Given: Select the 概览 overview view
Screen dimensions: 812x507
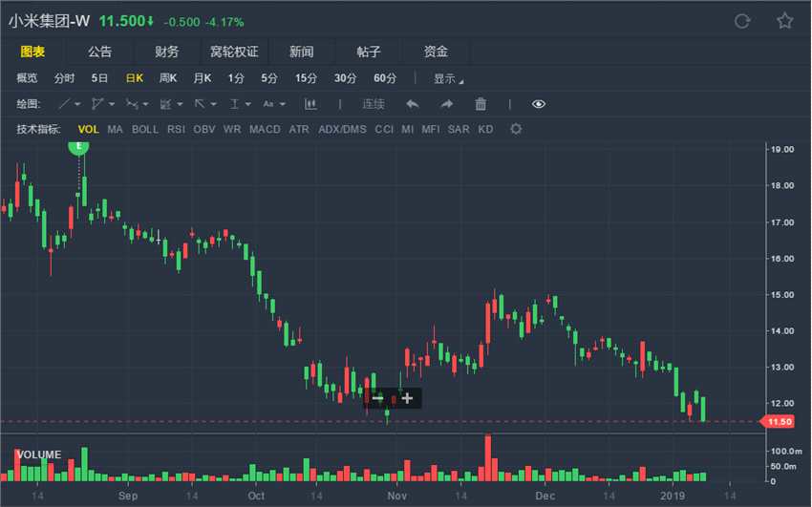Looking at the screenshot, I should point(27,78).
